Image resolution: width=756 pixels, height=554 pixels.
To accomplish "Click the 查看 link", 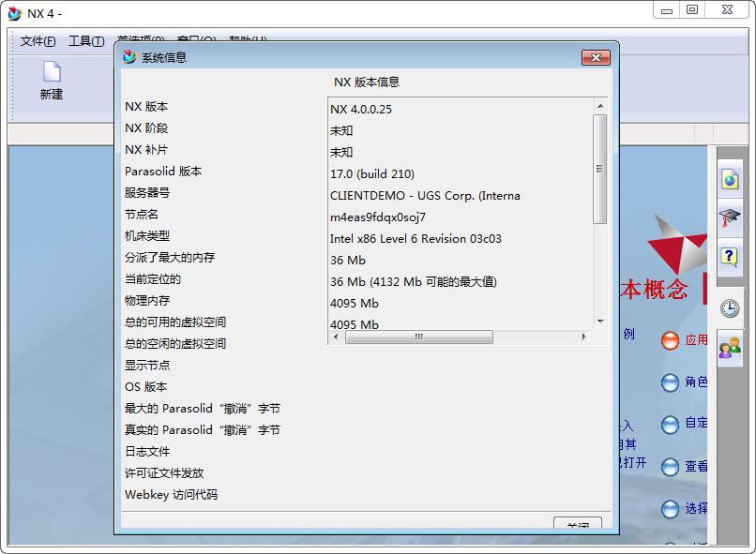I will coord(695,468).
